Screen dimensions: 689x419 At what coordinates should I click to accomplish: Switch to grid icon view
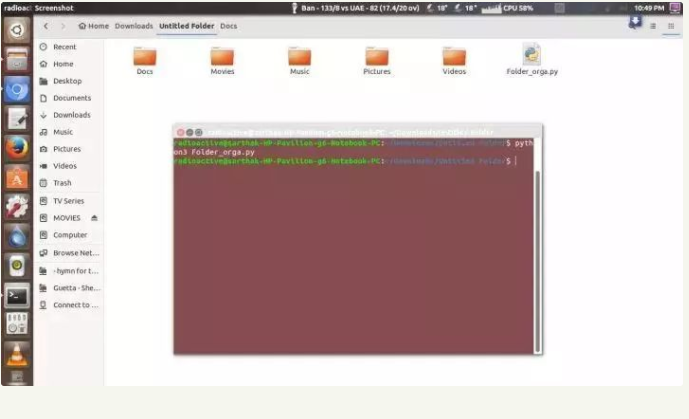tap(671, 26)
